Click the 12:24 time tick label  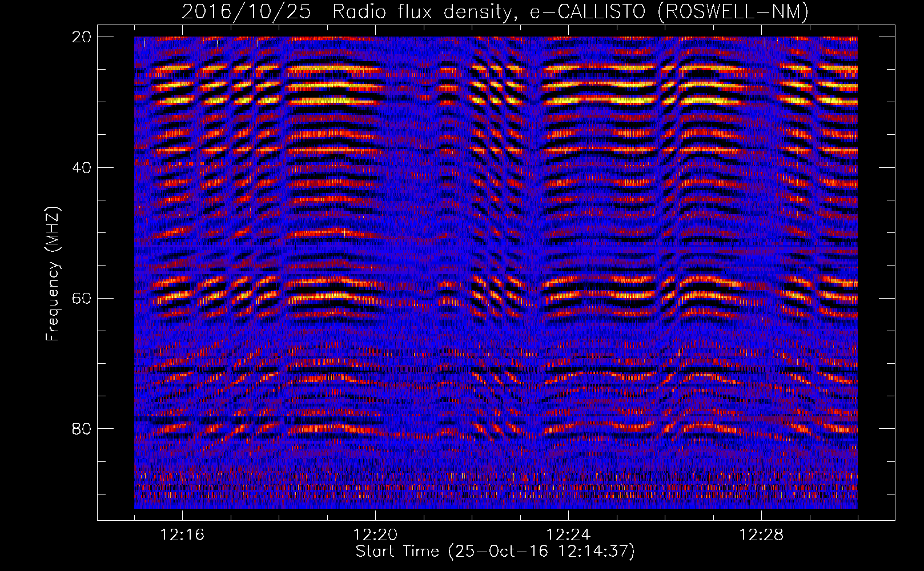568,535
